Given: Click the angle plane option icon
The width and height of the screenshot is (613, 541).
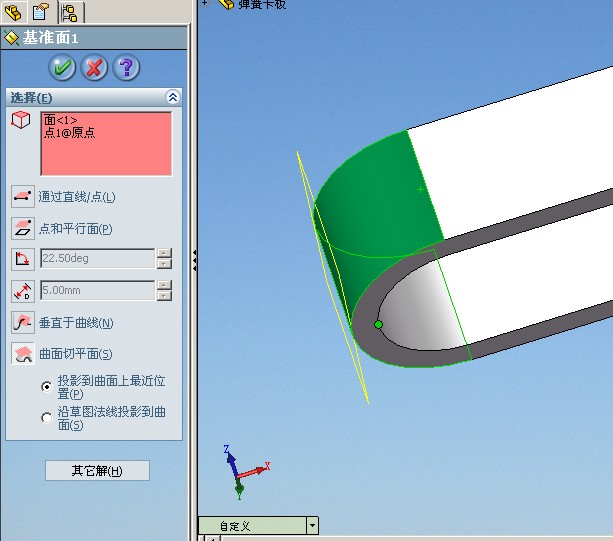Looking at the screenshot, I should [x=23, y=259].
